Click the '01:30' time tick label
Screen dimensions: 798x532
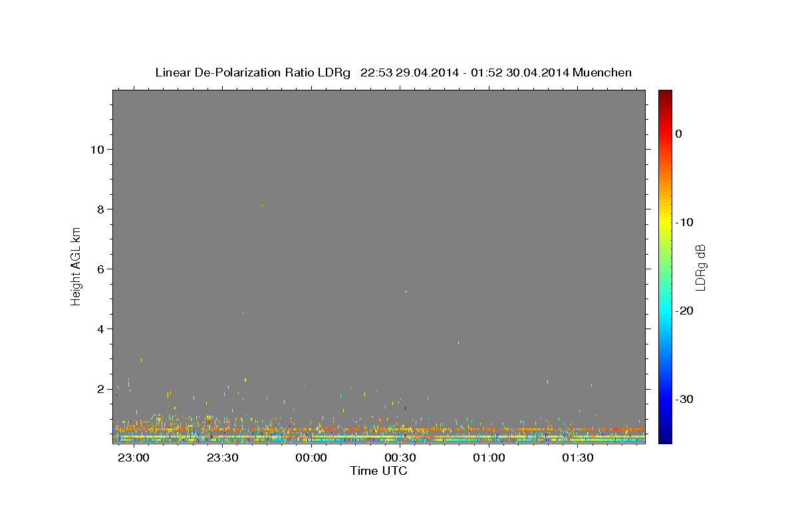pyautogui.click(x=578, y=458)
